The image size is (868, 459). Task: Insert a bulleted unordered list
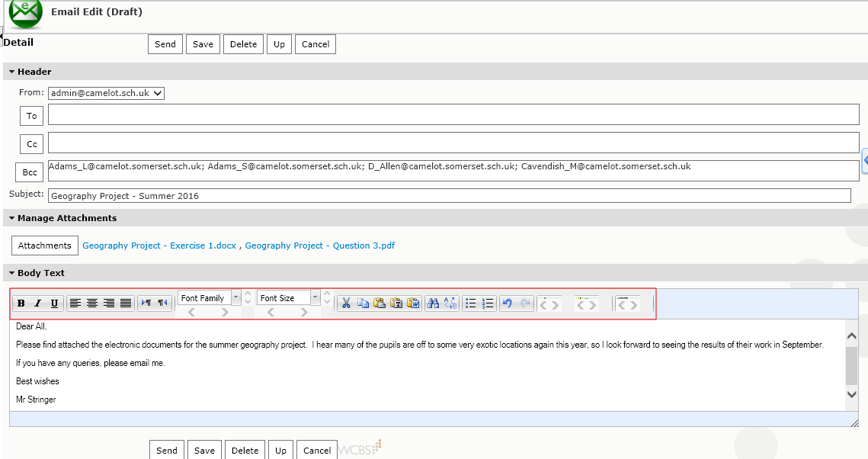click(471, 303)
